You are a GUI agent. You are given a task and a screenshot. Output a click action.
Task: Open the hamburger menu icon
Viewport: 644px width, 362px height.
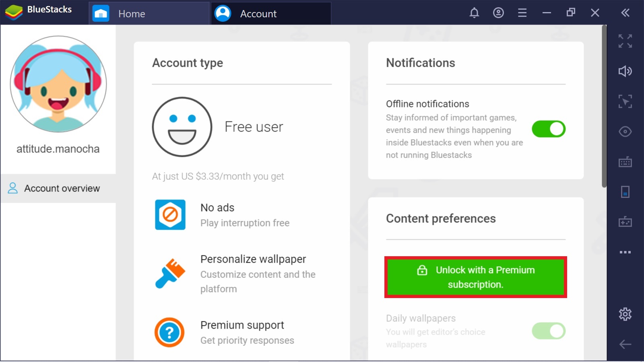click(x=522, y=13)
